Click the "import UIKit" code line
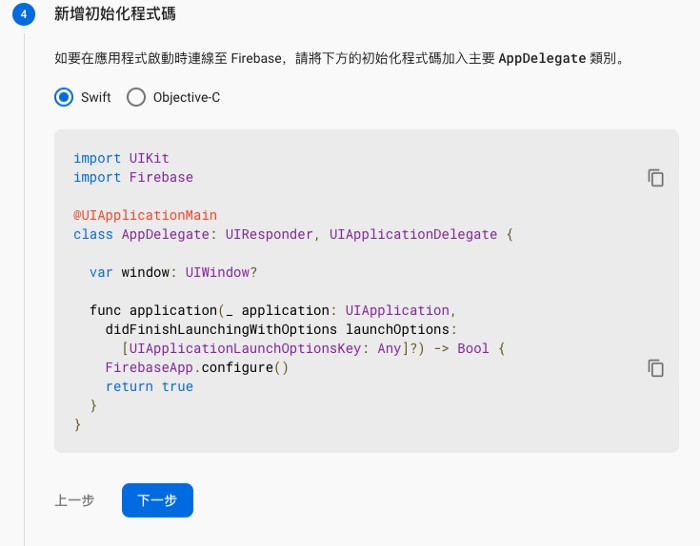700x546 pixels. 121,158
